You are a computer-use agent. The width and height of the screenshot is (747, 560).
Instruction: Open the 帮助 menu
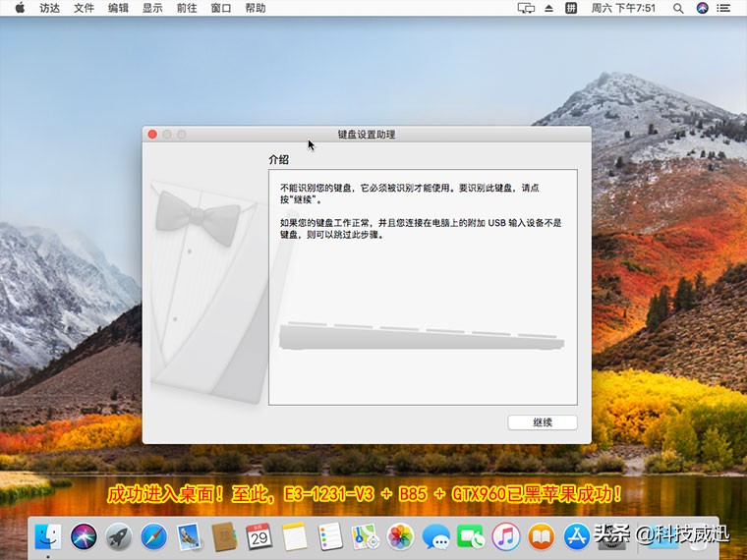pyautogui.click(x=256, y=8)
